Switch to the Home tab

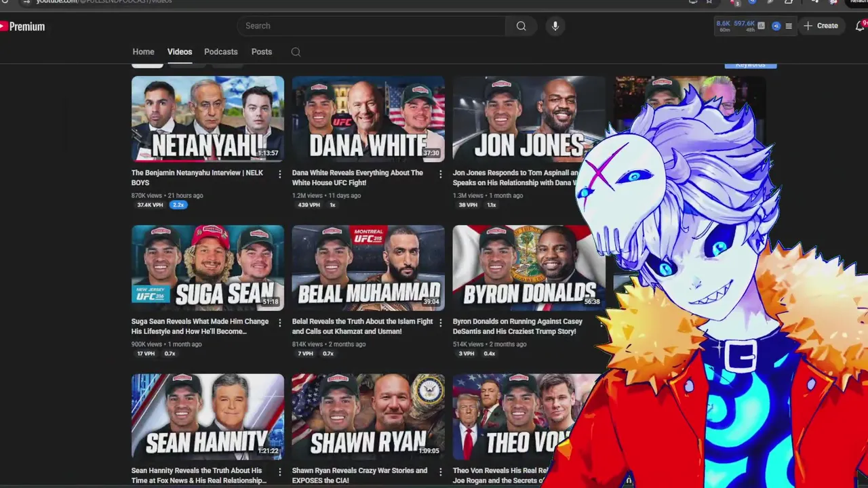(x=143, y=52)
